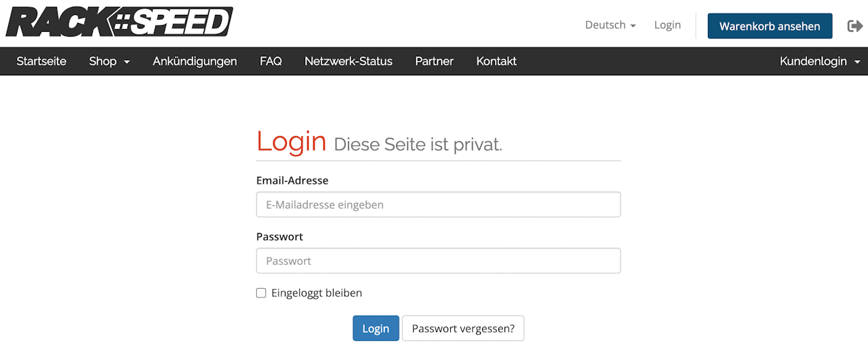Focus the E-Mailadresse input field

pos(438,205)
